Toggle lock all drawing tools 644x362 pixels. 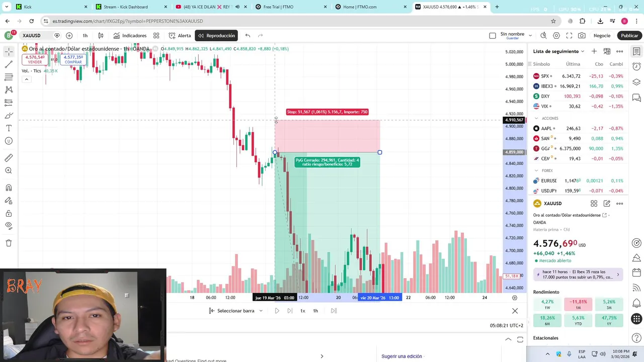pos(9,213)
